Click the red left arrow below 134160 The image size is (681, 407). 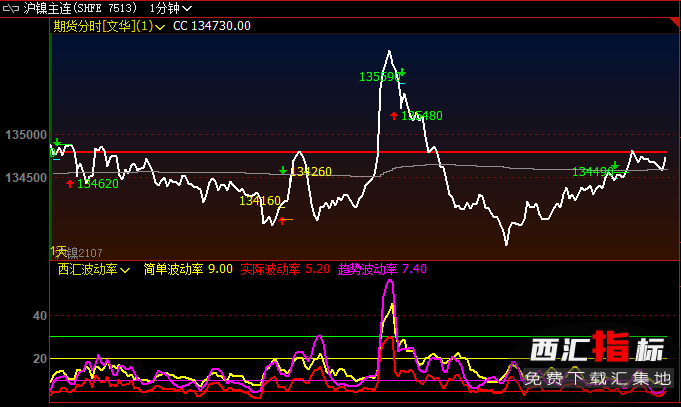pos(282,219)
